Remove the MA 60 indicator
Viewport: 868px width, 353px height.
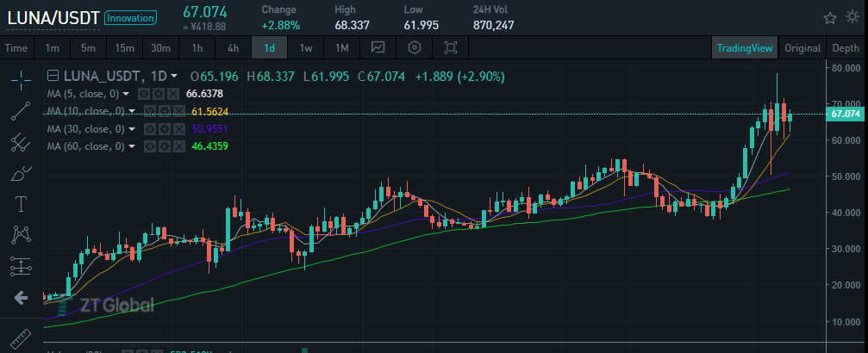pyautogui.click(x=180, y=146)
